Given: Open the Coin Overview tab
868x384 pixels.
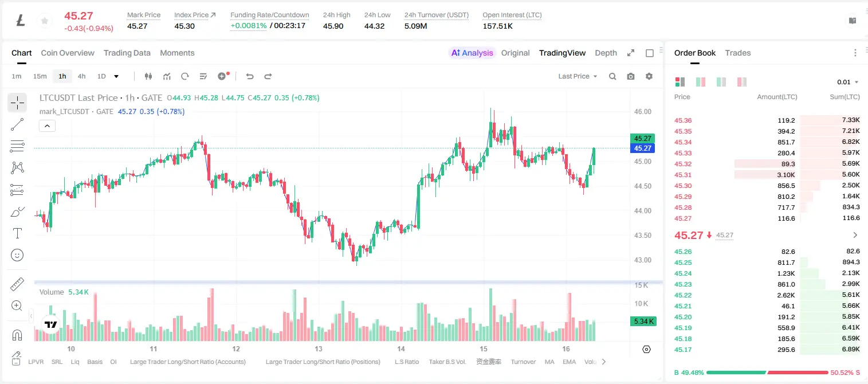Looking at the screenshot, I should click(x=68, y=53).
